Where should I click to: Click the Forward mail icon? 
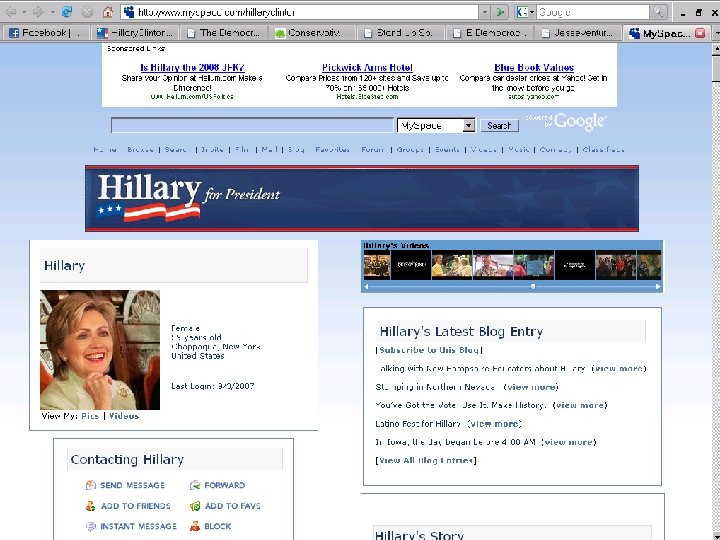click(195, 485)
